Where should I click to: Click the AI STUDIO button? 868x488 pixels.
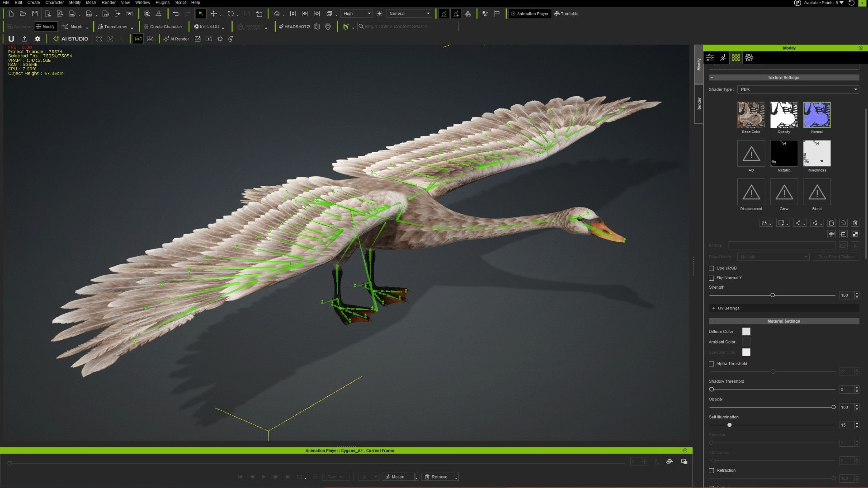point(71,39)
